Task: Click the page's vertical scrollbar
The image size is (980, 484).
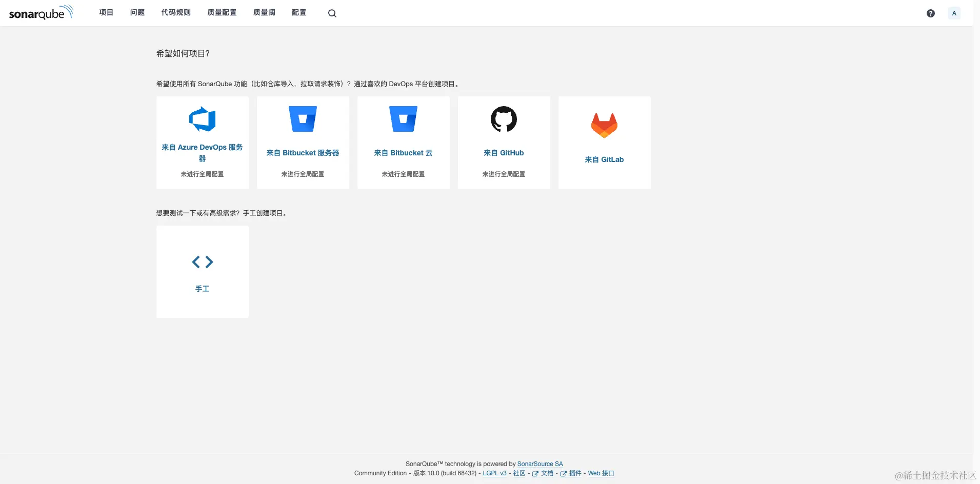Action: click(976, 242)
